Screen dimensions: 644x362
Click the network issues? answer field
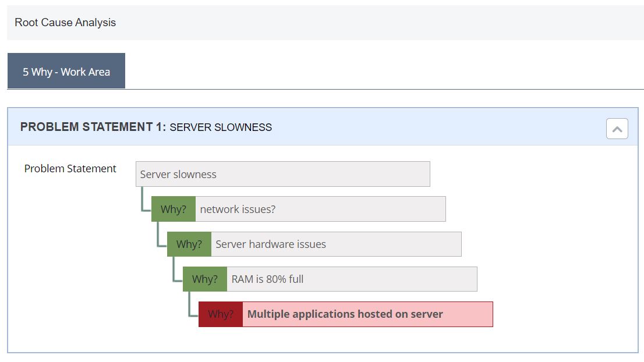tap(320, 209)
